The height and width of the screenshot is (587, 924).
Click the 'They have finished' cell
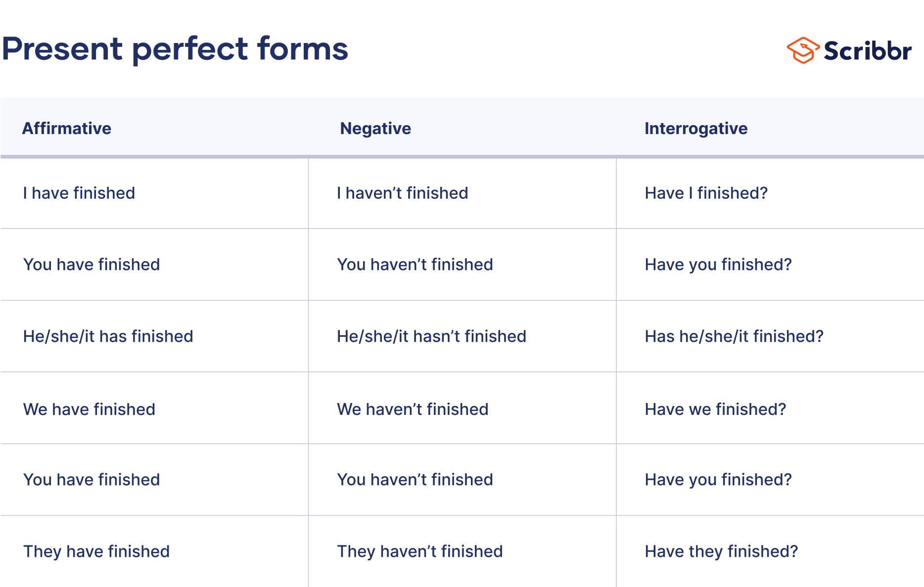point(96,551)
